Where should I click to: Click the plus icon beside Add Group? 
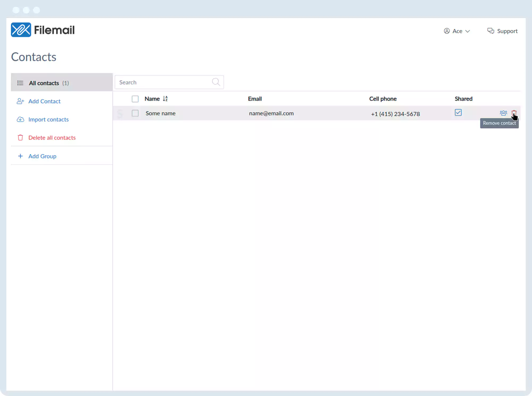[x=20, y=156]
